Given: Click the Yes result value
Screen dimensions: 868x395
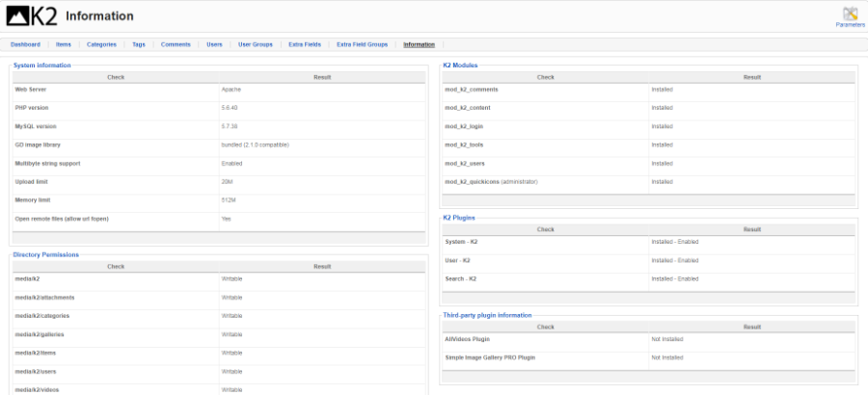Looking at the screenshot, I should tap(227, 219).
